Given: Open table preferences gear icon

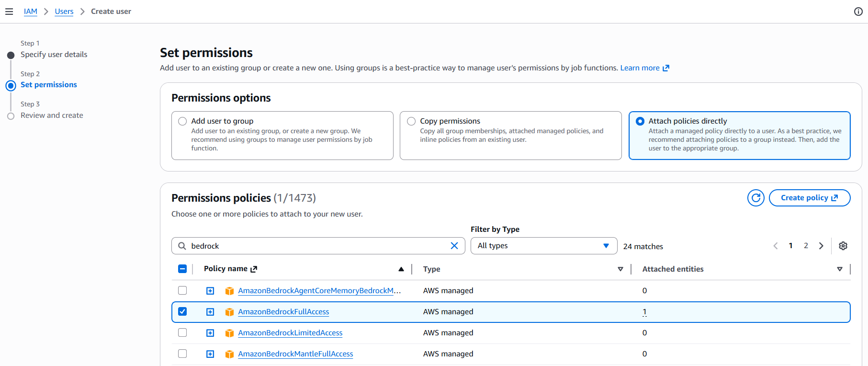Looking at the screenshot, I should [x=843, y=246].
